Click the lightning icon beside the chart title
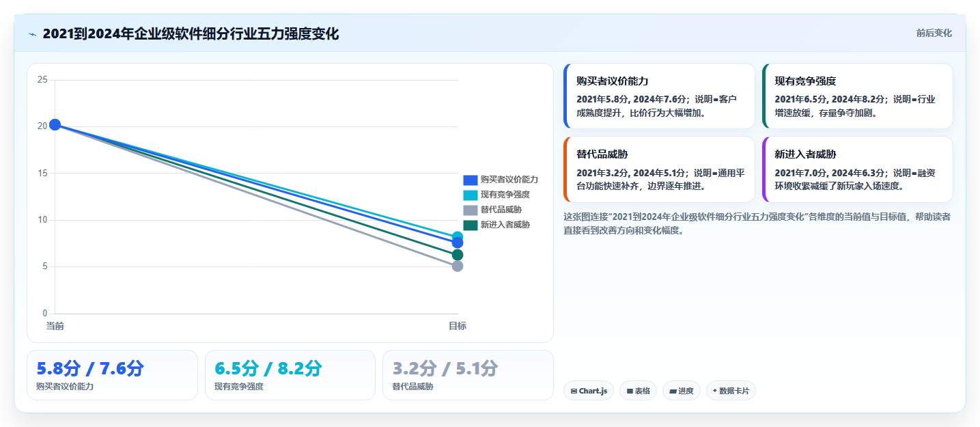 [x=32, y=34]
